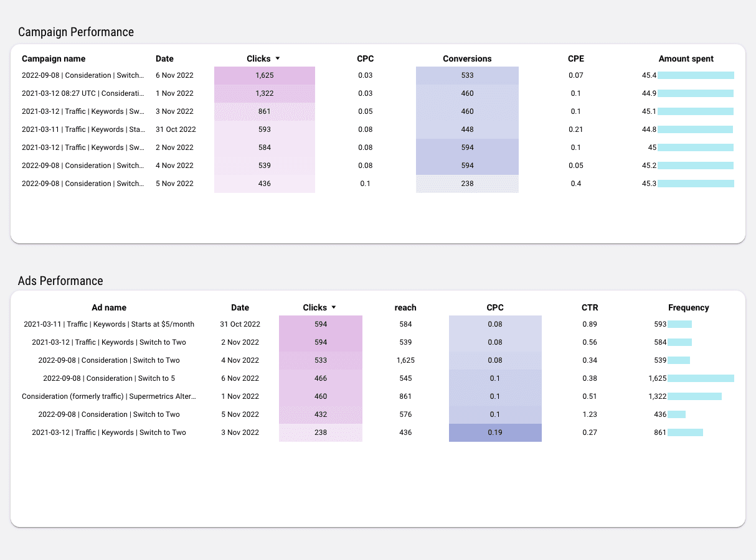Click the ad named 2022-09-08 Consideration Switch to 5

tap(109, 378)
